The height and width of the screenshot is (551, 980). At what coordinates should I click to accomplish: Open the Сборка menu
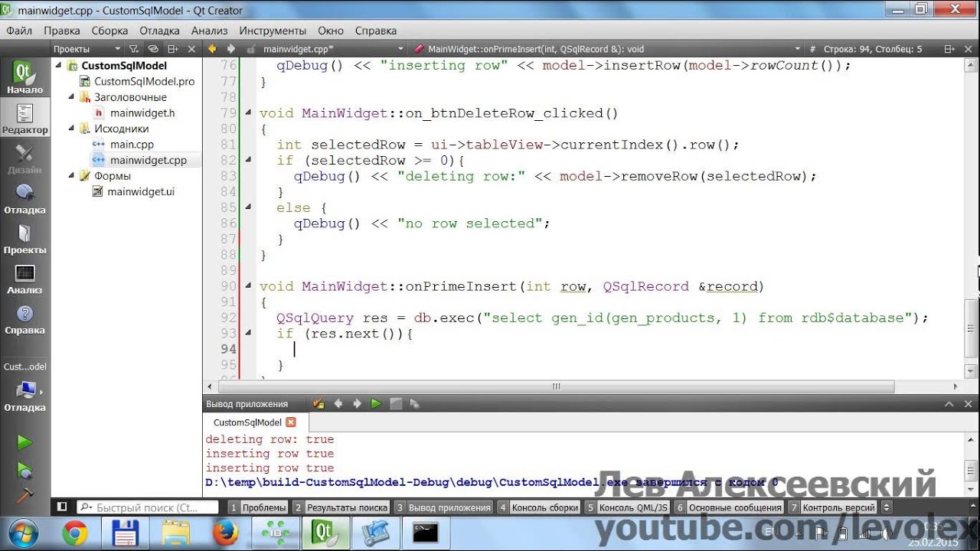pos(109,31)
